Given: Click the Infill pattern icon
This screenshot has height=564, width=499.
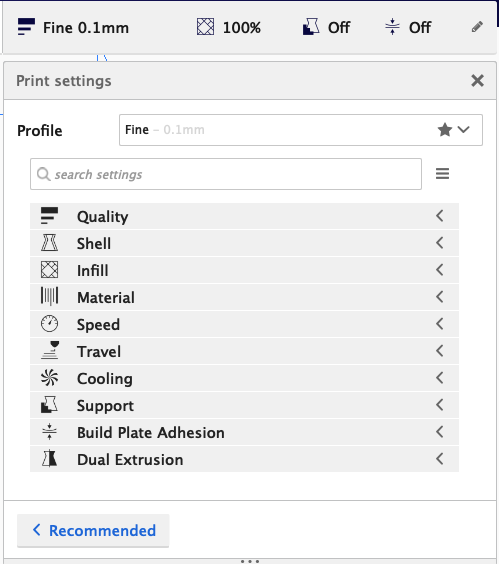Looking at the screenshot, I should point(49,270).
